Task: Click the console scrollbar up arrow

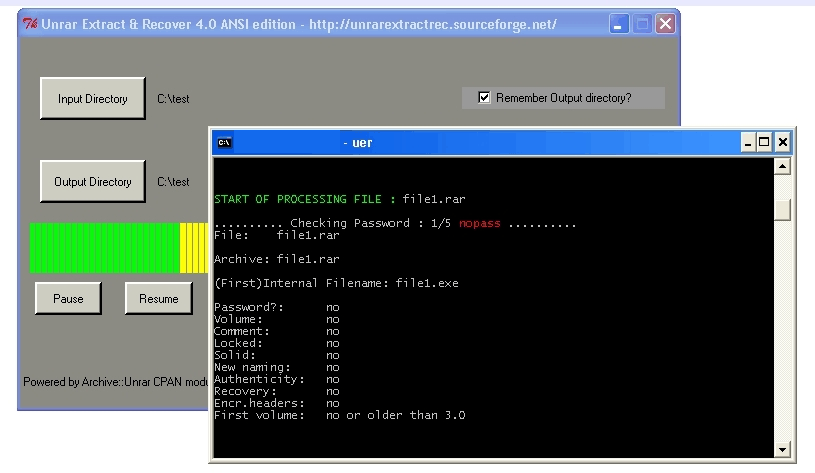Action: (x=782, y=166)
